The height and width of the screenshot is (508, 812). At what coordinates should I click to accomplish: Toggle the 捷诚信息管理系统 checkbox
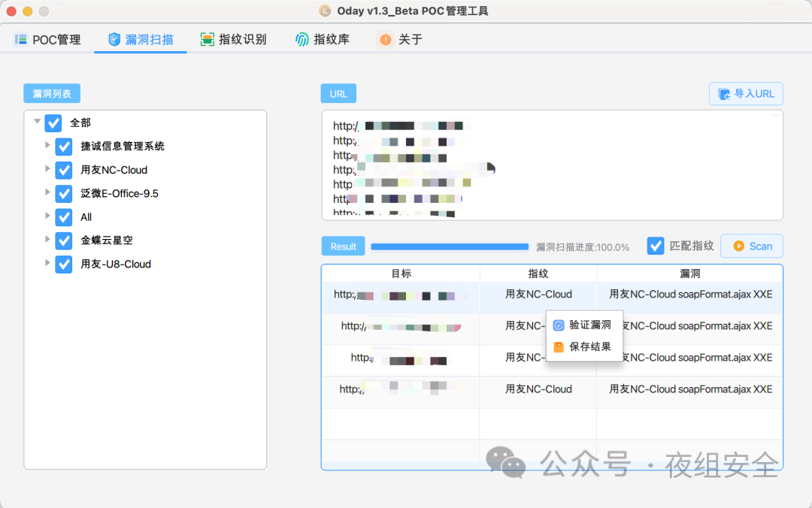tap(64, 147)
